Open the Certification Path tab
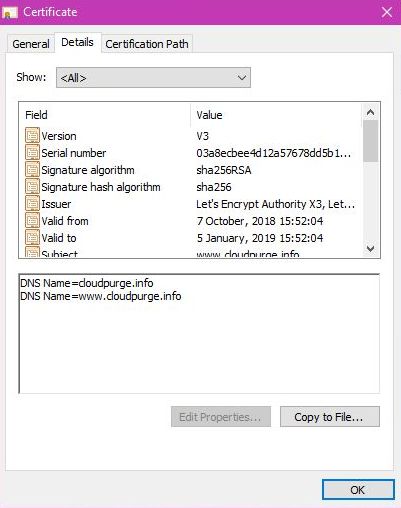Image resolution: width=401 pixels, height=508 pixels. [x=147, y=44]
